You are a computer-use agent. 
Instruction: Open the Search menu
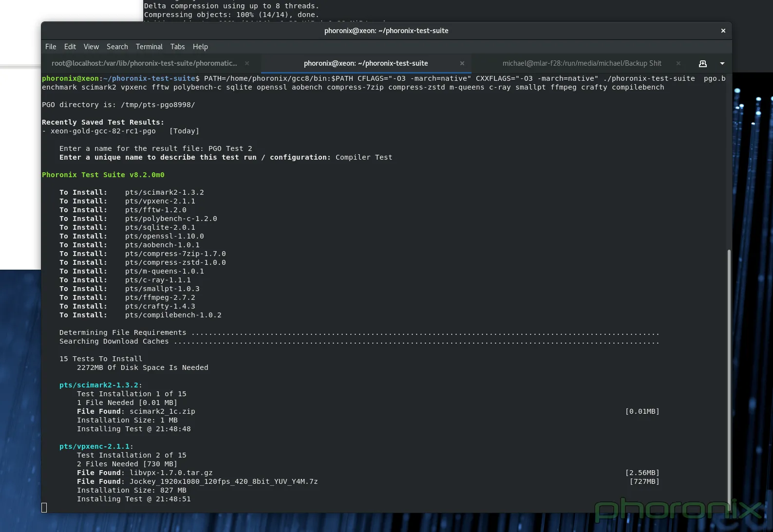coord(117,47)
